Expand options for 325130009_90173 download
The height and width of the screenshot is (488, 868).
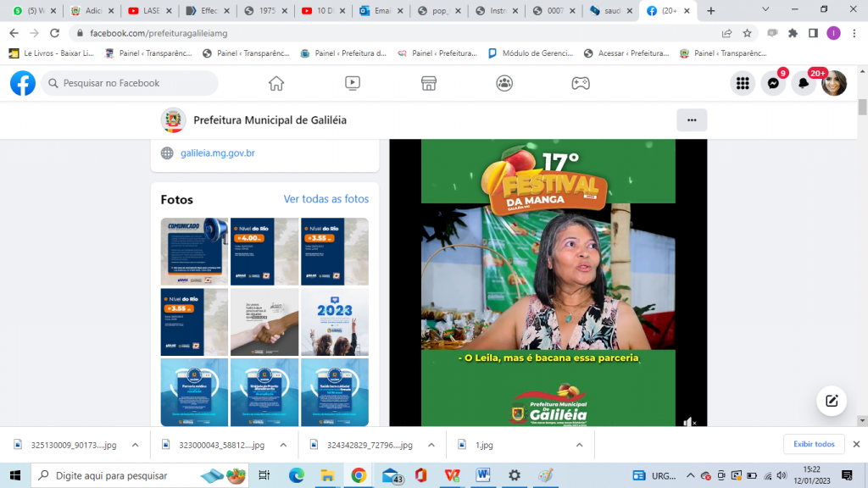(x=135, y=445)
